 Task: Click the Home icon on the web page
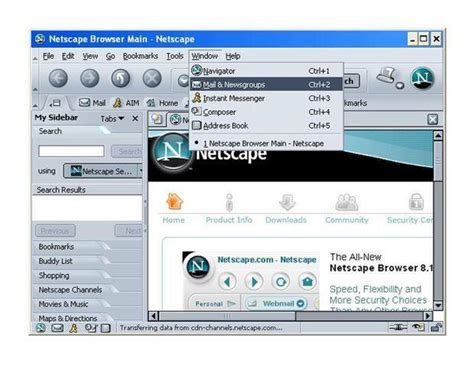coord(174,201)
